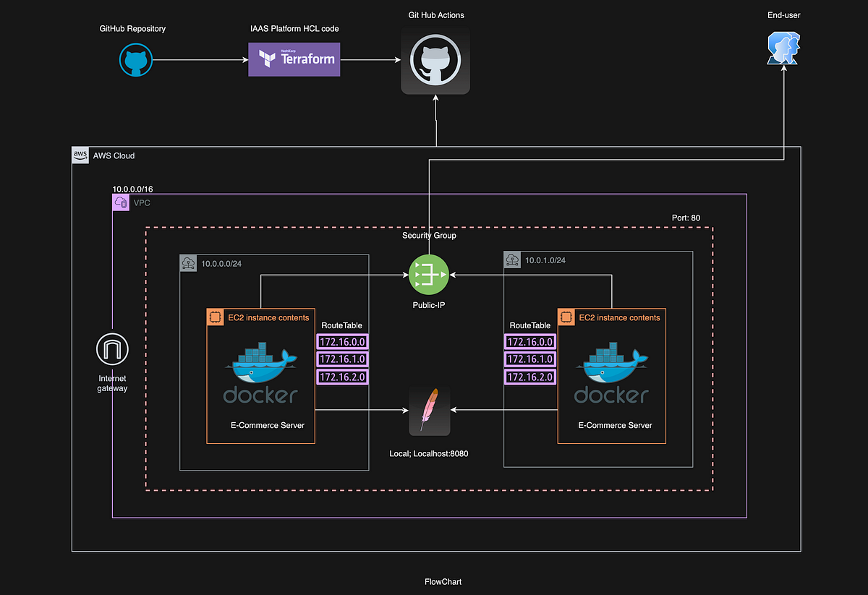
Task: Click the subnet icon beside 10.0.0.0/24
Action: pyautogui.click(x=188, y=262)
